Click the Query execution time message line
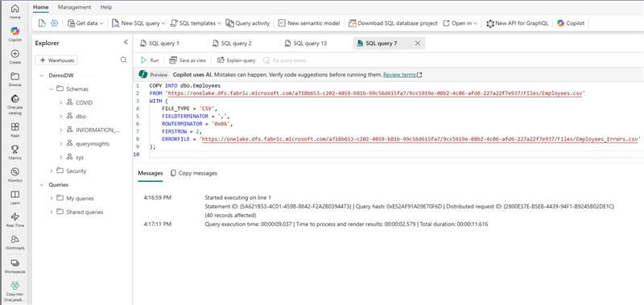This screenshot has width=644, height=305. (346, 225)
